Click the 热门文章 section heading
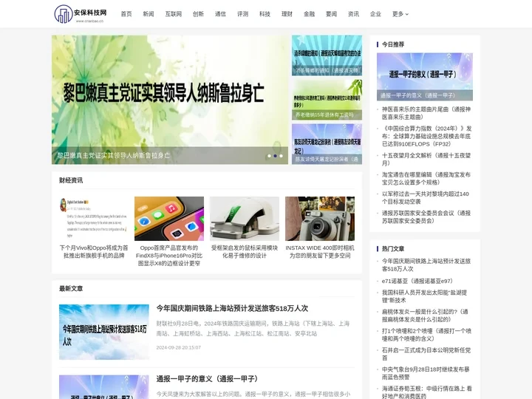Screen dimensions: 532x399 pyautogui.click(x=393, y=249)
